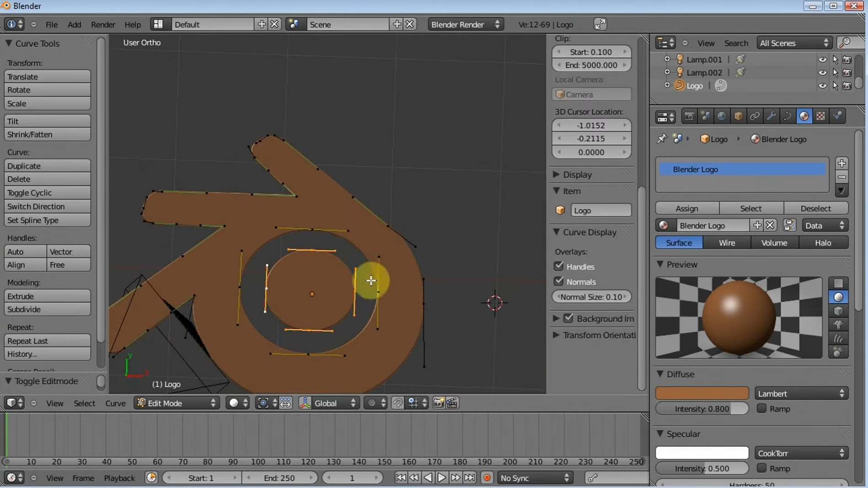868x488 pixels.
Task: Open the World properties globe icon
Action: (722, 116)
